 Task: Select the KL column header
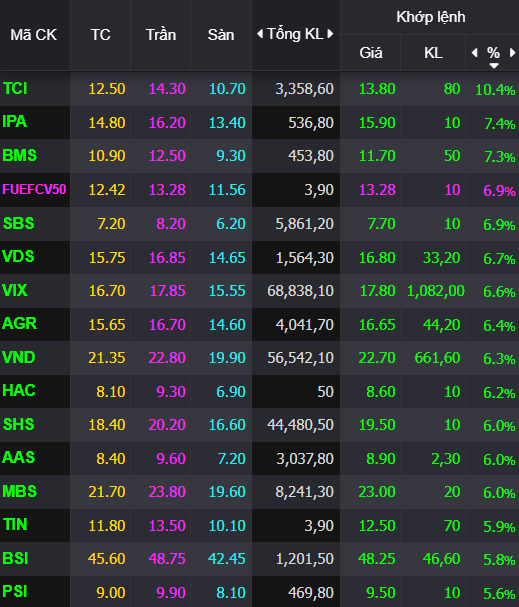(x=433, y=53)
